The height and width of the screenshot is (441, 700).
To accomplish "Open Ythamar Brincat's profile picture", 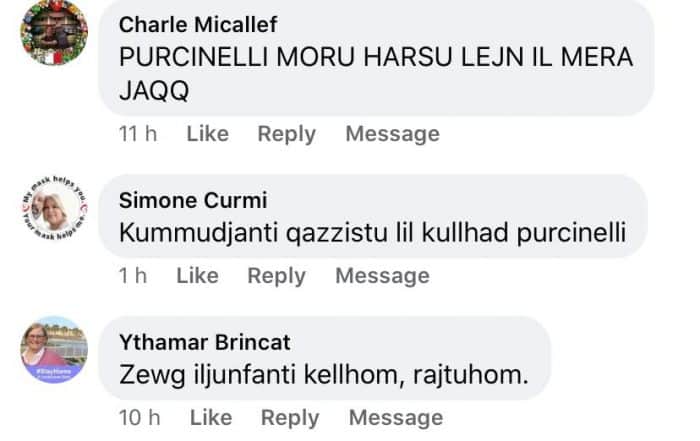I will [x=54, y=350].
